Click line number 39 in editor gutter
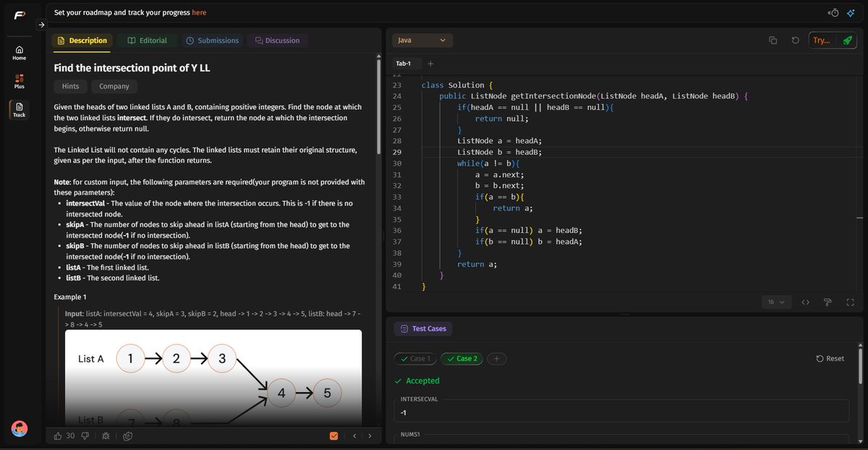868x450 pixels. 396,264
